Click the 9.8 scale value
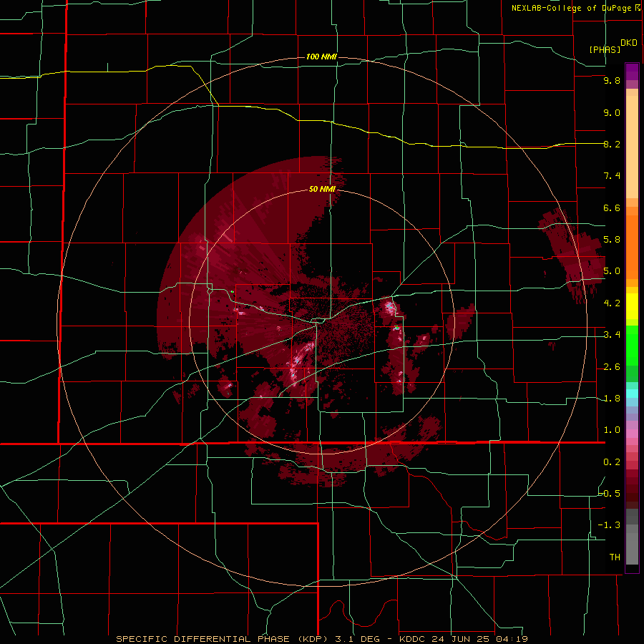Screen dimensions: 644x644 click(x=612, y=80)
